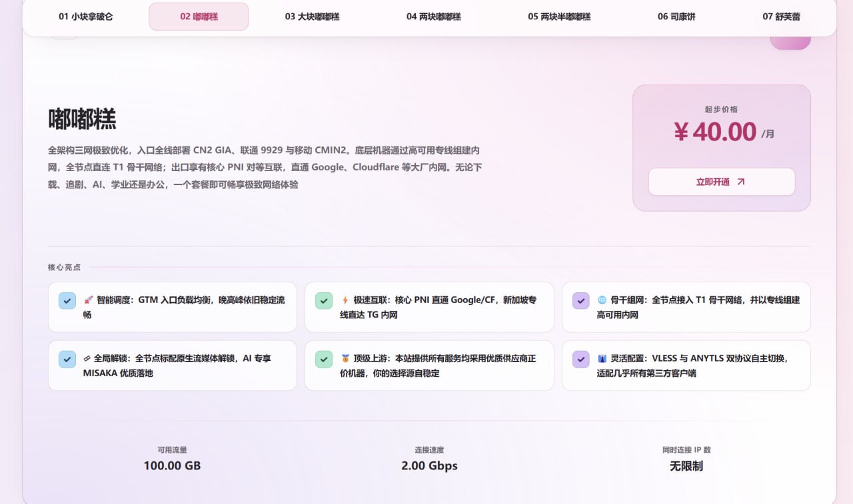Open the 03 大块嘟嘟糕 tab
853x504 pixels.
point(312,17)
